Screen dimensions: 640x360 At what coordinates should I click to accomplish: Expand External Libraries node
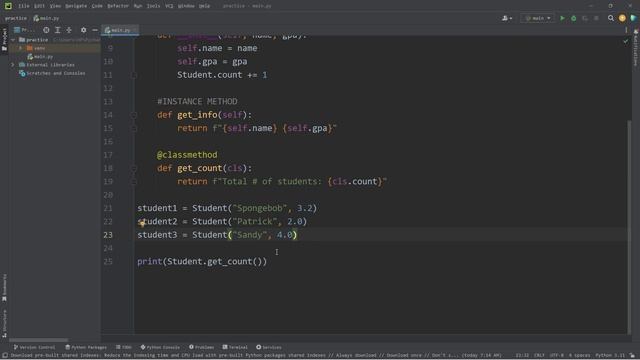(x=13, y=65)
